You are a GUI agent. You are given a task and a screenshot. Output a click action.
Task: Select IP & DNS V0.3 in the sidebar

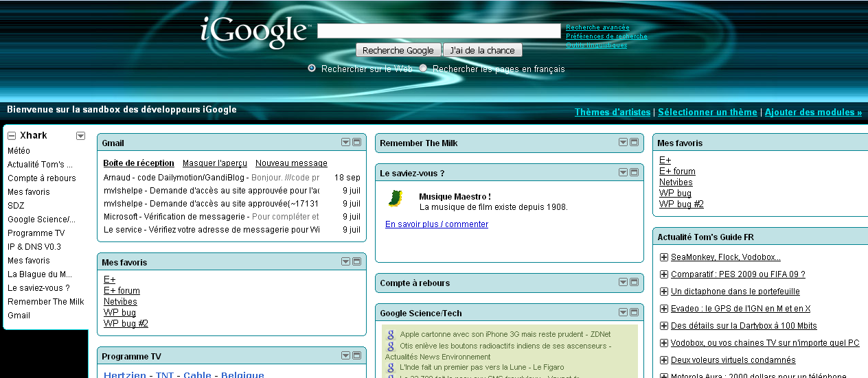[34, 247]
